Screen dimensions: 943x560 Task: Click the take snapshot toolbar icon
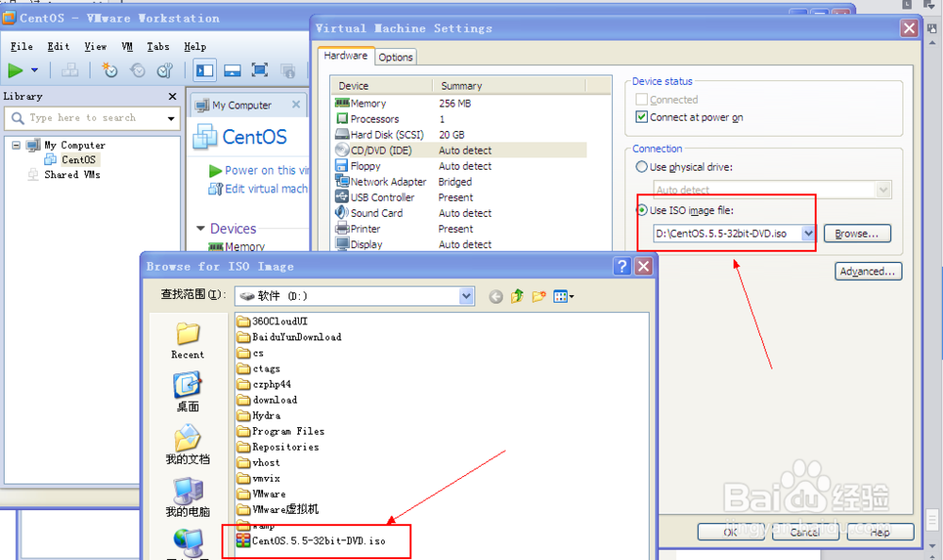[x=109, y=71]
